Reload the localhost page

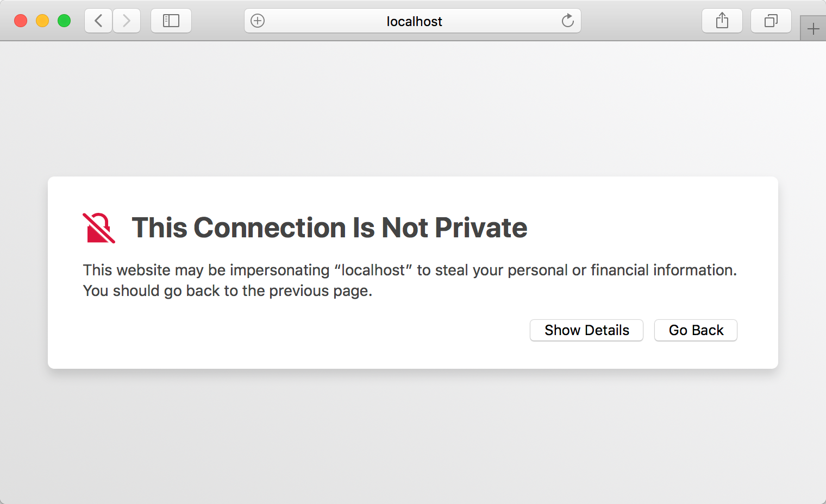point(567,21)
